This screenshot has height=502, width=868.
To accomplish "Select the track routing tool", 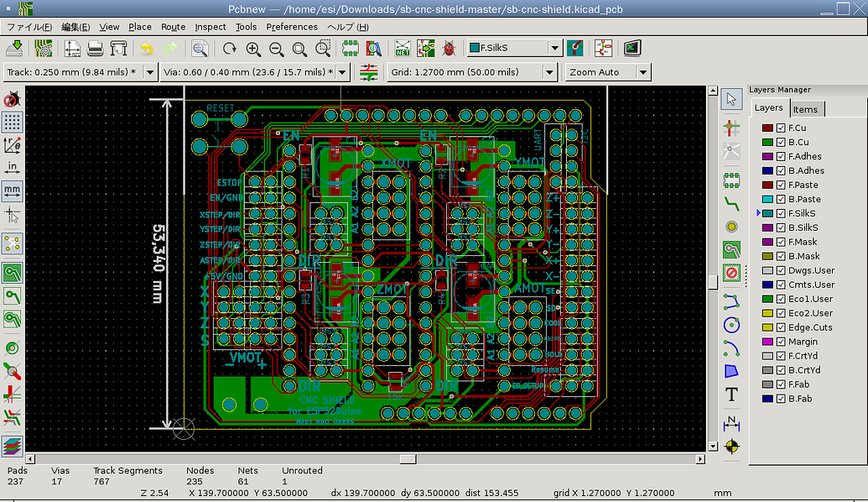I will 731,203.
